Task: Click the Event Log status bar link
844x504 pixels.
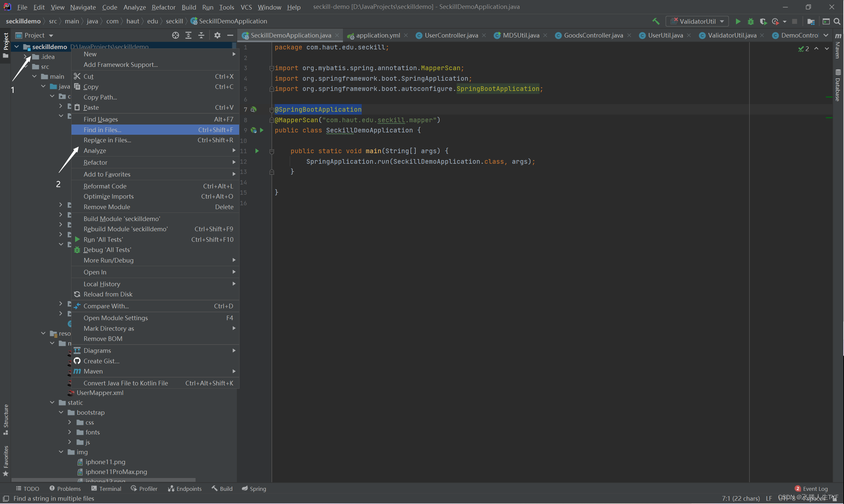Action: pos(816,489)
